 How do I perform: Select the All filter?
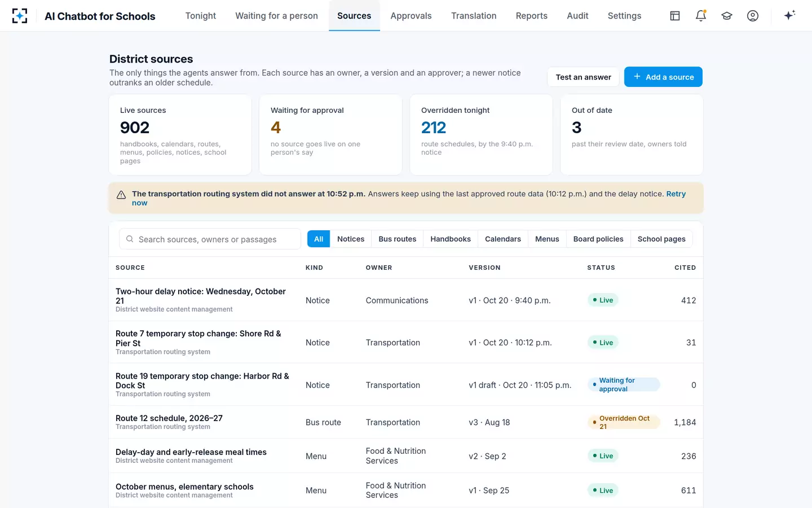[319, 239]
